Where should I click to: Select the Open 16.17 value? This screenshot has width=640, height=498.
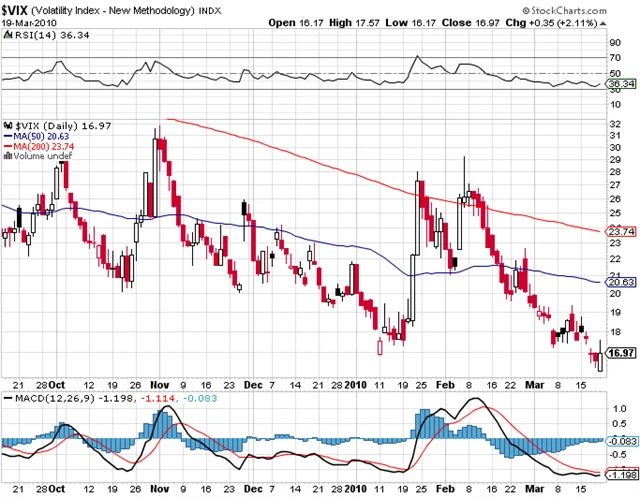click(296, 23)
